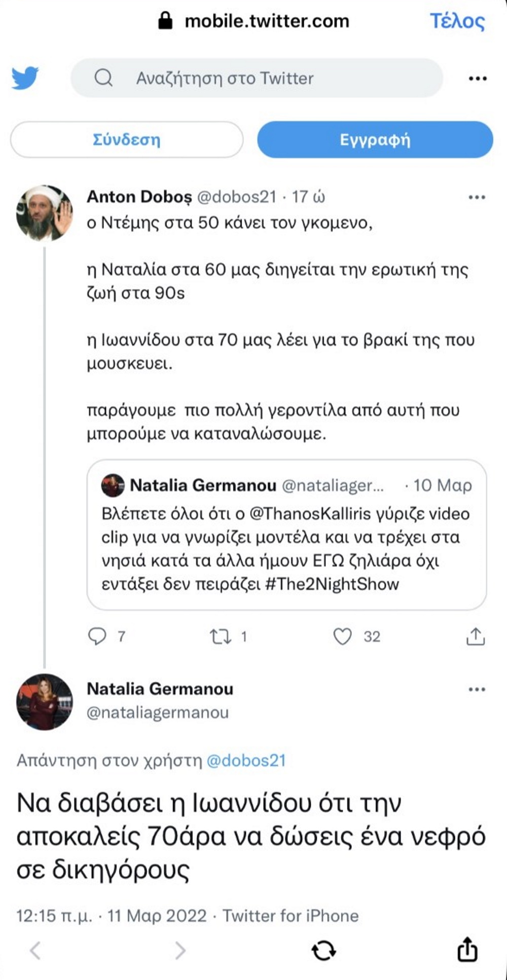The width and height of the screenshot is (507, 980).
Task: Reload the page with refresh icon
Action: point(324,951)
